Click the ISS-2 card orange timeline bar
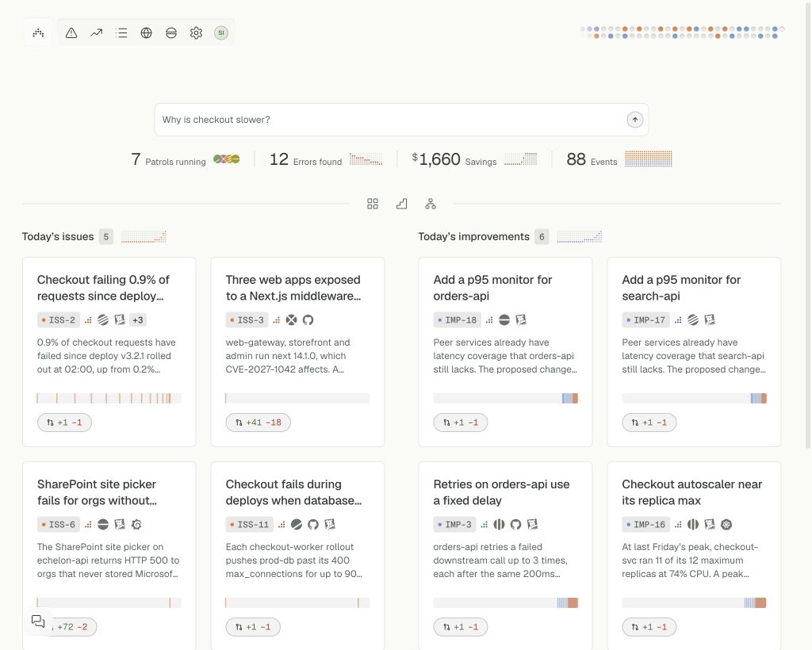This screenshot has width=812, height=650. 109,398
